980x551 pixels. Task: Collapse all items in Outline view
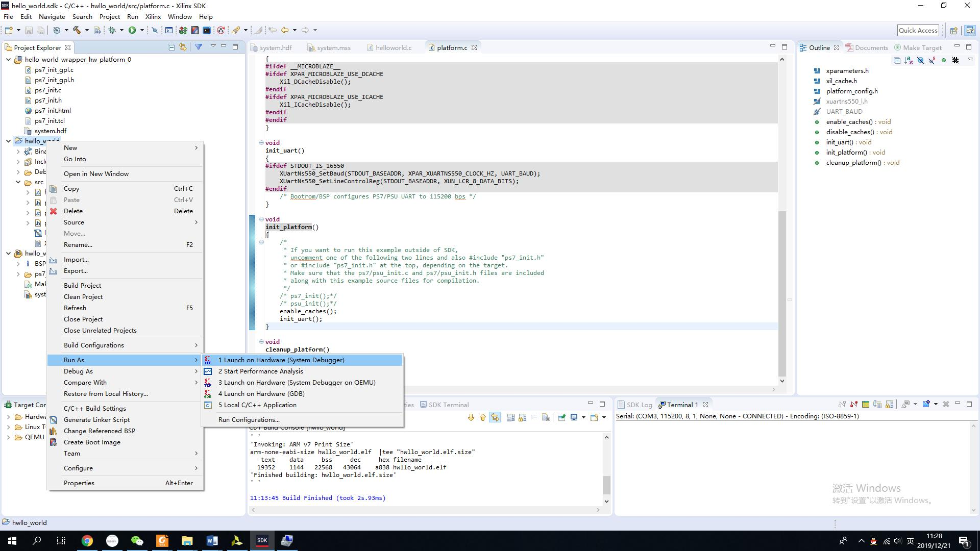(x=897, y=60)
